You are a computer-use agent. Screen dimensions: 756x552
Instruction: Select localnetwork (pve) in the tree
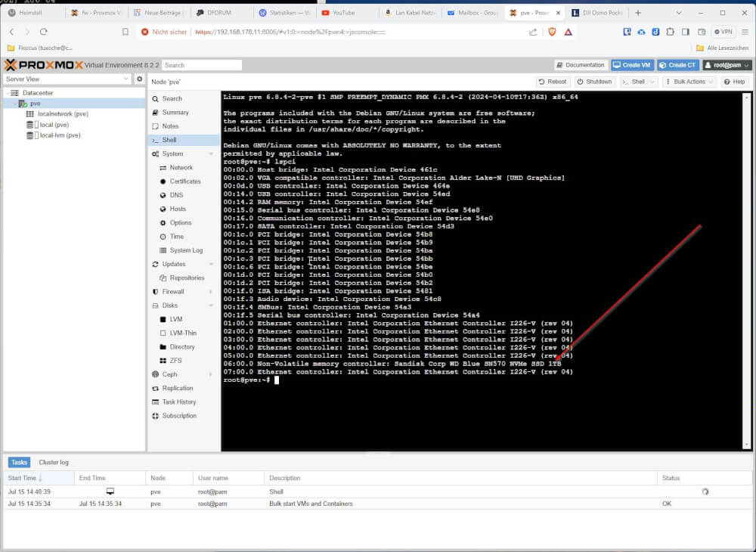[63, 113]
